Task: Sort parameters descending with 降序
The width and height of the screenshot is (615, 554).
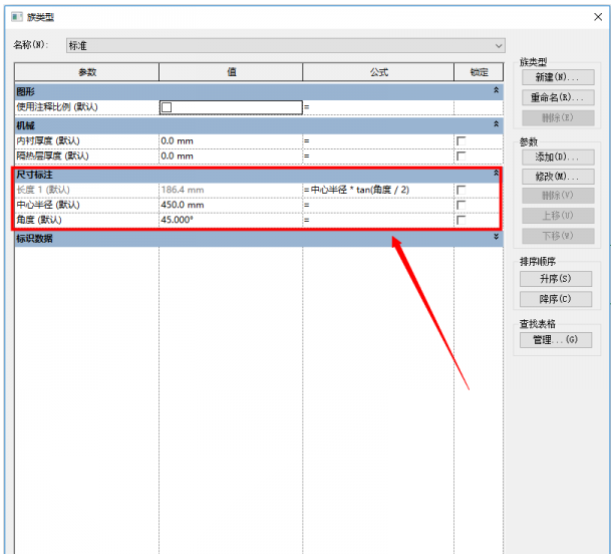Action: [x=557, y=299]
